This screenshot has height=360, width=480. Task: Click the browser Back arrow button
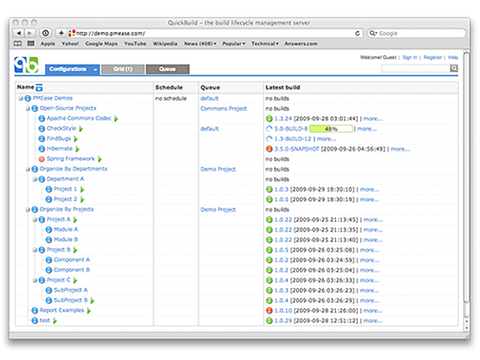(19, 33)
